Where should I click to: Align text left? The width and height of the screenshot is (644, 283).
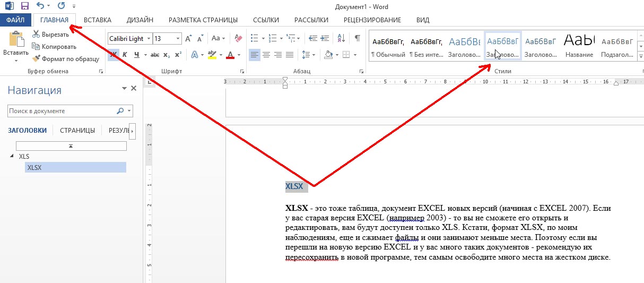pyautogui.click(x=254, y=55)
